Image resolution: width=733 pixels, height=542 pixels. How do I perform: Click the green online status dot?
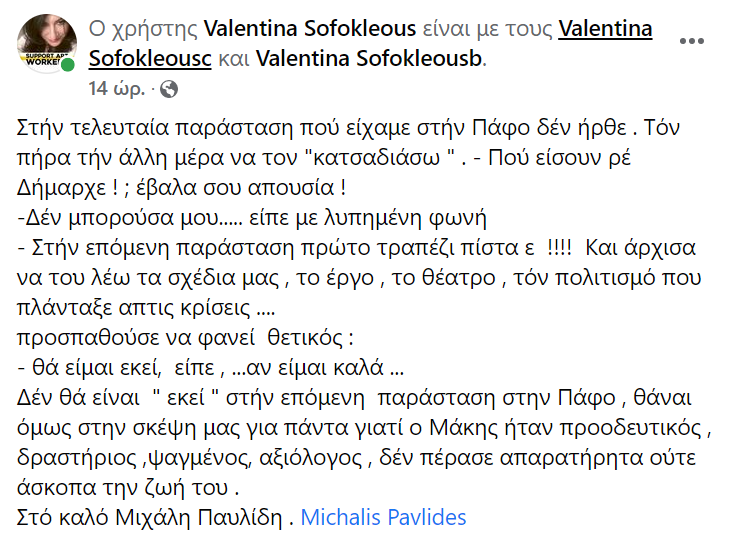[68, 65]
